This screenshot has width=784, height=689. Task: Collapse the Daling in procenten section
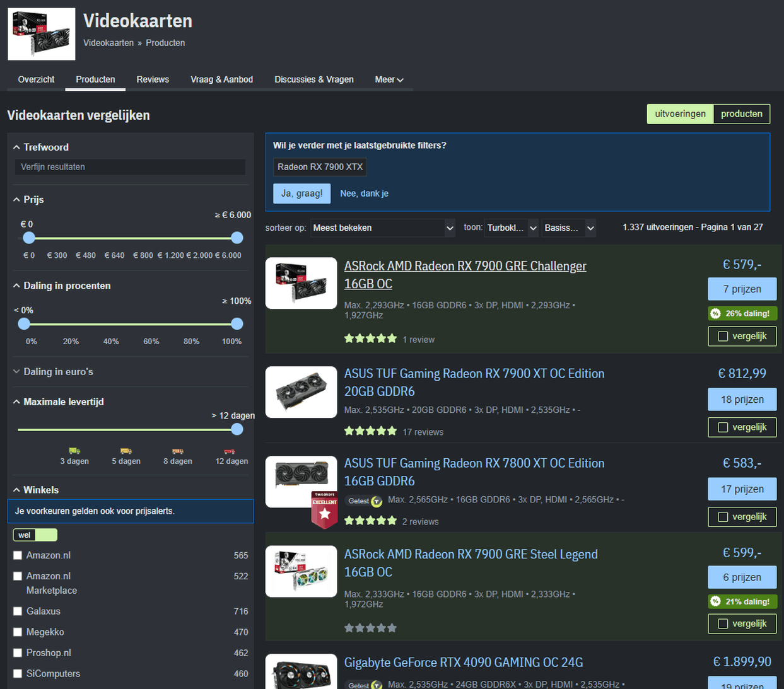(62, 286)
